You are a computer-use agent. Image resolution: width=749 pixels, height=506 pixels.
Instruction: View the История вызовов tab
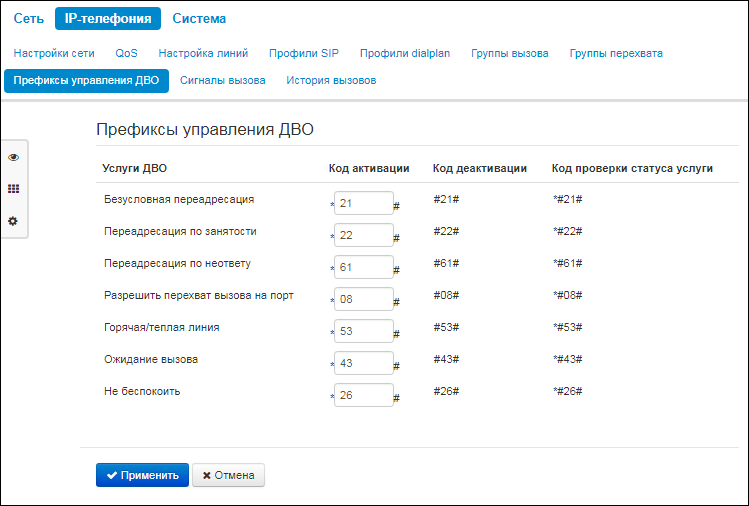point(331,80)
